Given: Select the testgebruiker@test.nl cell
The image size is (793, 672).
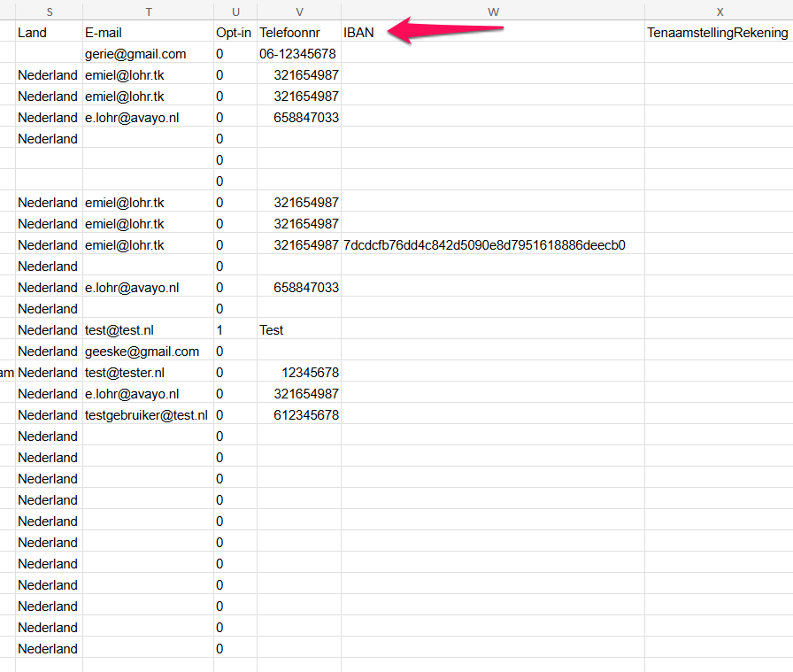Looking at the screenshot, I should (148, 415).
